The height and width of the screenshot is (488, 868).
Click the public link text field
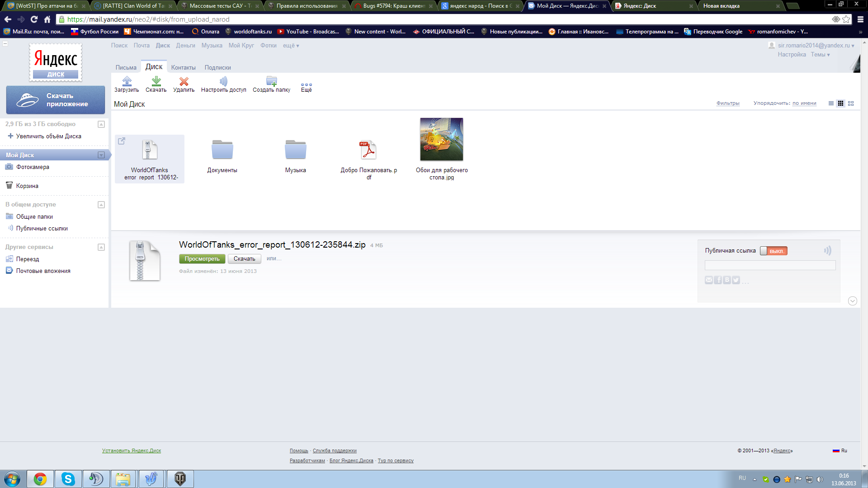(770, 265)
